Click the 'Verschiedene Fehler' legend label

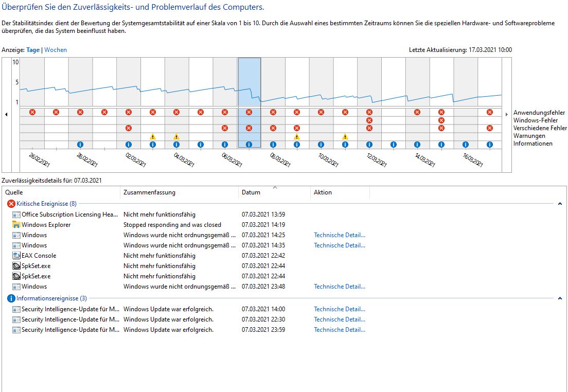tap(540, 128)
